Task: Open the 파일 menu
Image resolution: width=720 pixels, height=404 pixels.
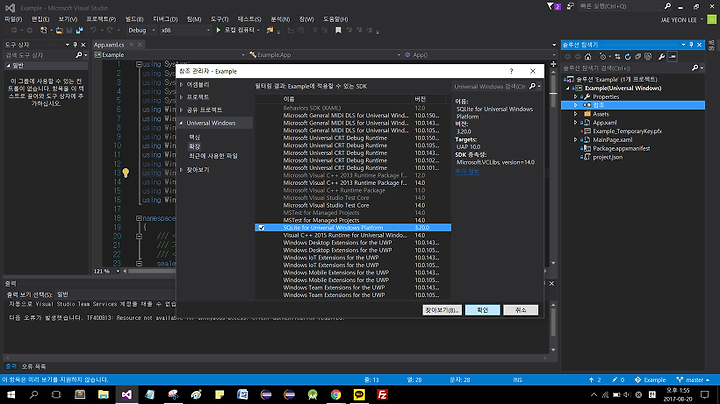Action: (13, 19)
